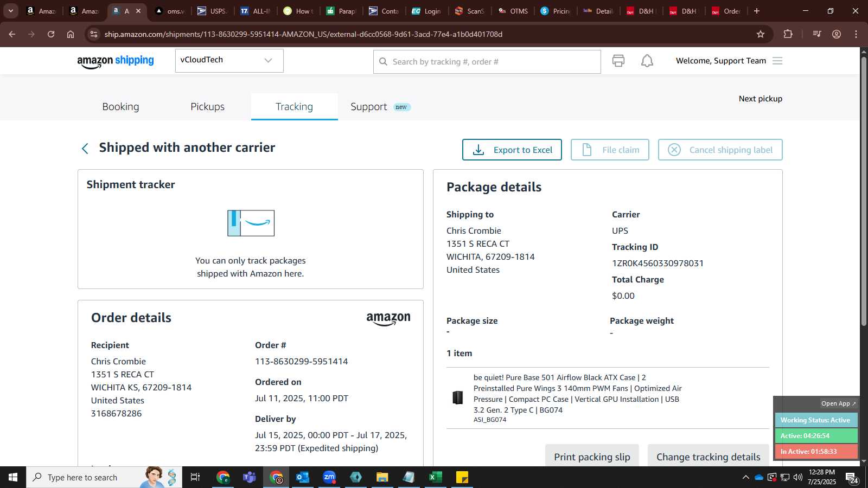Click the search by tracking number field
Viewport: 868px width, 488px height.
(x=487, y=62)
